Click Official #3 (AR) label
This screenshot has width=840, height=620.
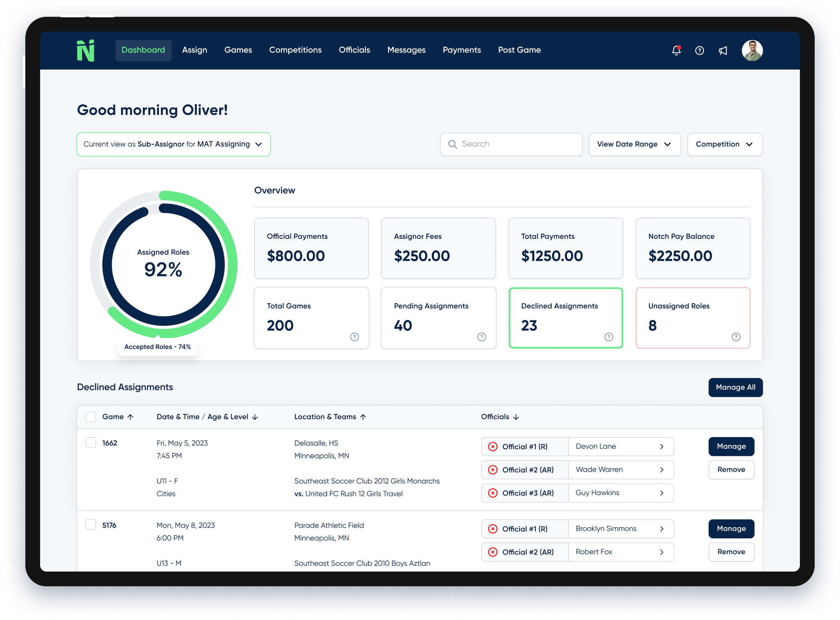coord(528,493)
